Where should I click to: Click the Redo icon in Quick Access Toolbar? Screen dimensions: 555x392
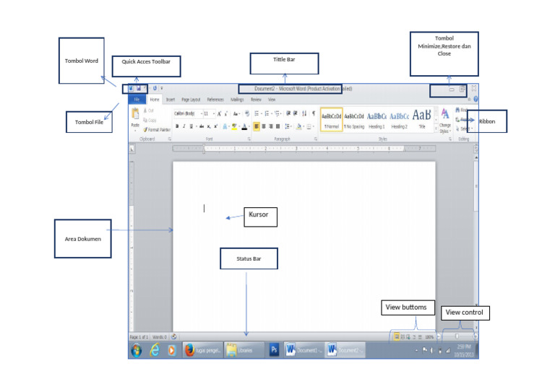point(155,88)
